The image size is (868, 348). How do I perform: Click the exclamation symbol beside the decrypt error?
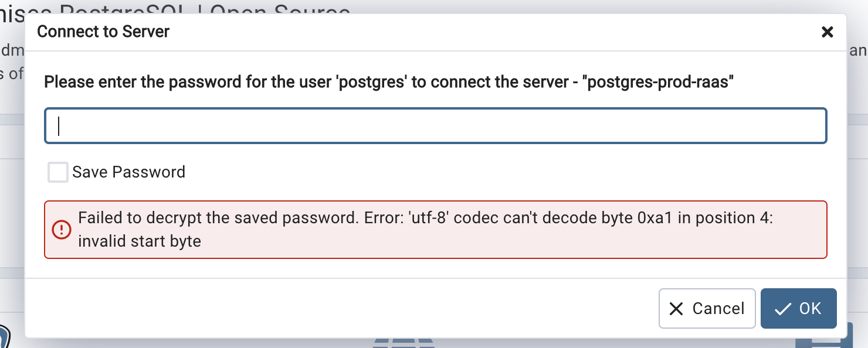[61, 229]
